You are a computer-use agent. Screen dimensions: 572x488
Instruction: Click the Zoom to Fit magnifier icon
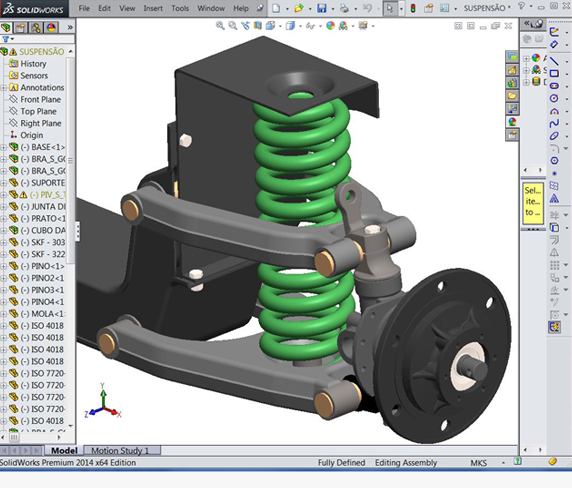220,26
